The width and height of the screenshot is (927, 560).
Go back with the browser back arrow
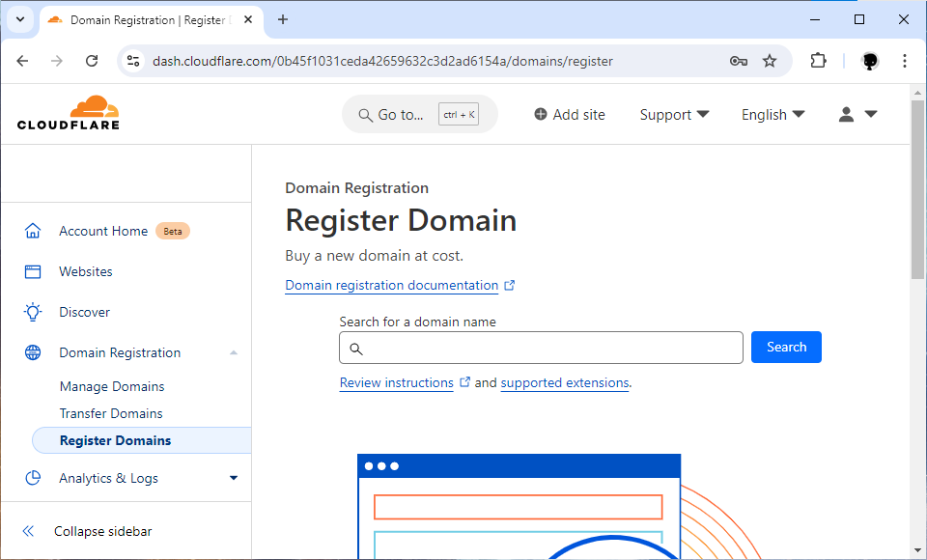click(x=22, y=61)
